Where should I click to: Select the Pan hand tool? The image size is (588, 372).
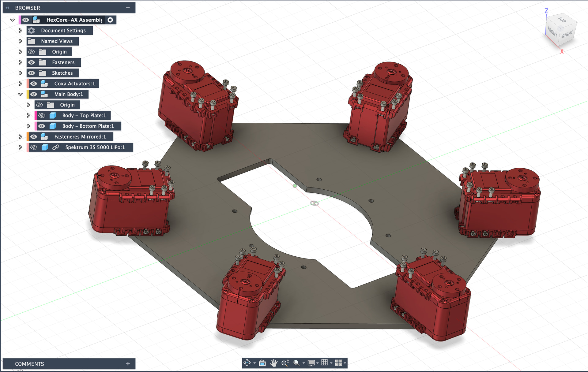coord(274,363)
